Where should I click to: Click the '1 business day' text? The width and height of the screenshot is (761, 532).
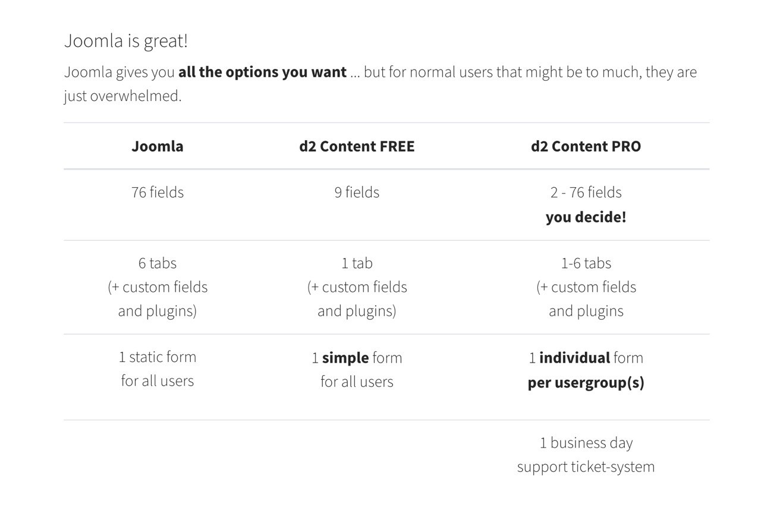pyautogui.click(x=586, y=443)
